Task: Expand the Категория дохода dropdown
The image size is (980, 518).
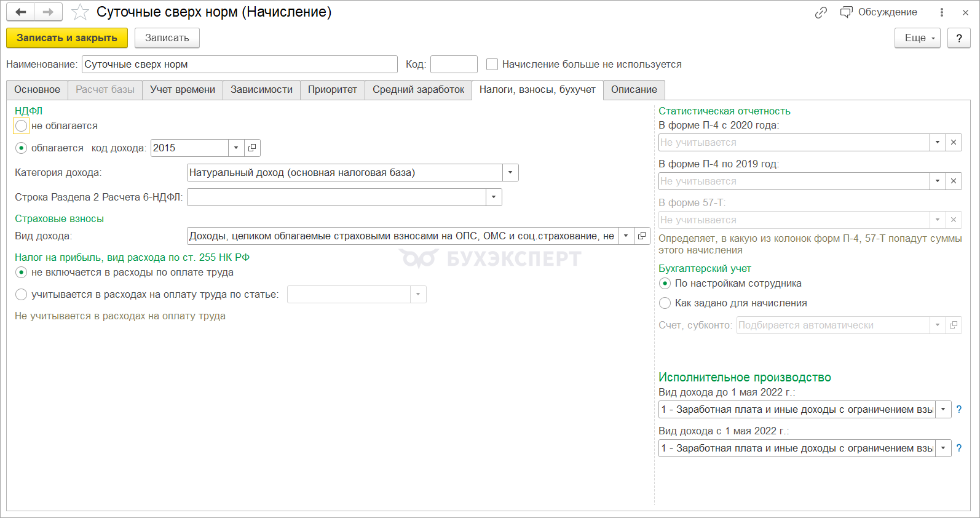Action: click(510, 172)
